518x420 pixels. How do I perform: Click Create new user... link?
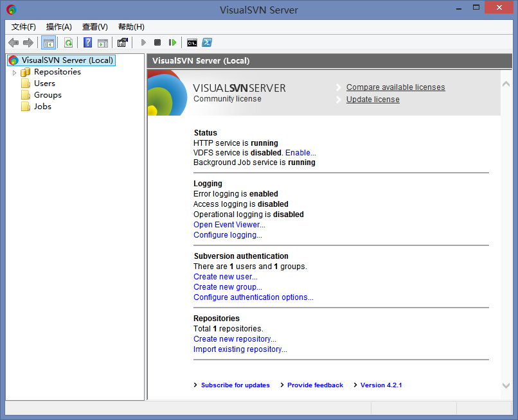pyautogui.click(x=226, y=277)
